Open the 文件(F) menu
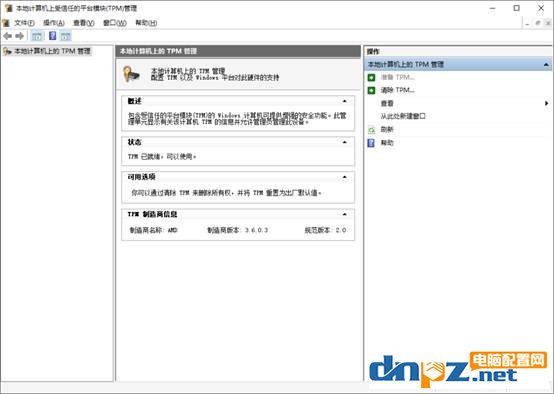The image size is (554, 394). point(24,23)
